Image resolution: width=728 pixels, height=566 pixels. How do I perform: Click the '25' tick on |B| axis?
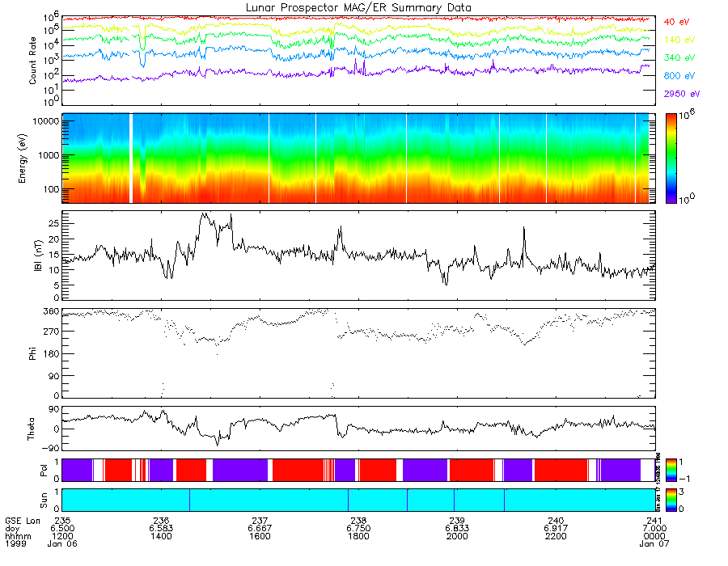(54, 224)
